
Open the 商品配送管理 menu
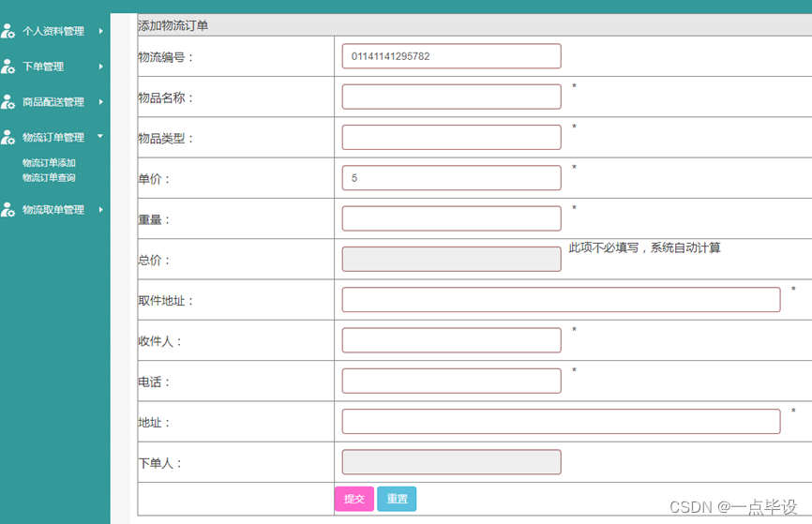[53, 102]
